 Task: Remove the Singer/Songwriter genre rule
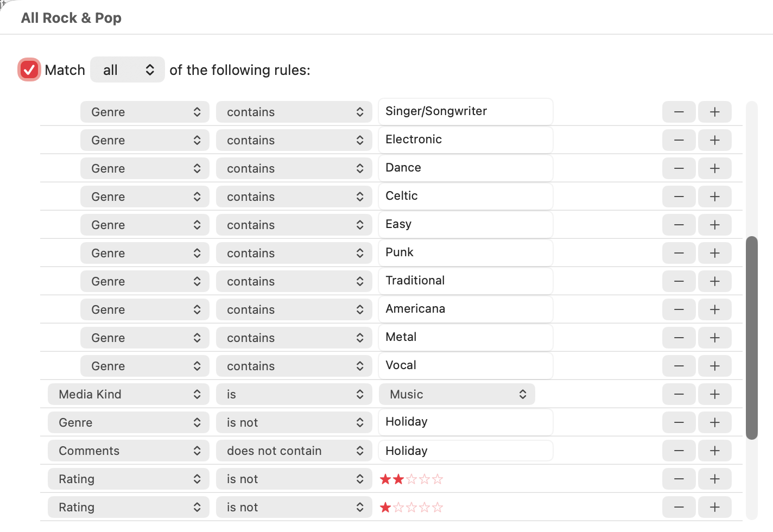pyautogui.click(x=679, y=112)
